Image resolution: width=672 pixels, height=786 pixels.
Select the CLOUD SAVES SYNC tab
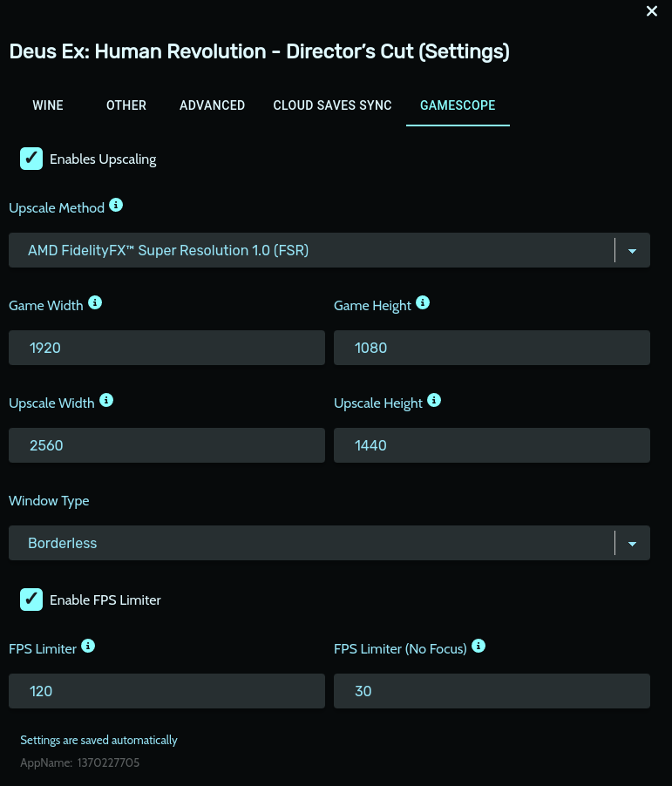pyautogui.click(x=332, y=105)
